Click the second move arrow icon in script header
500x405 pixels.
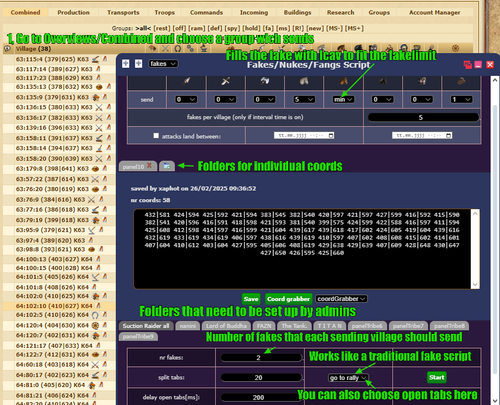tap(138, 63)
